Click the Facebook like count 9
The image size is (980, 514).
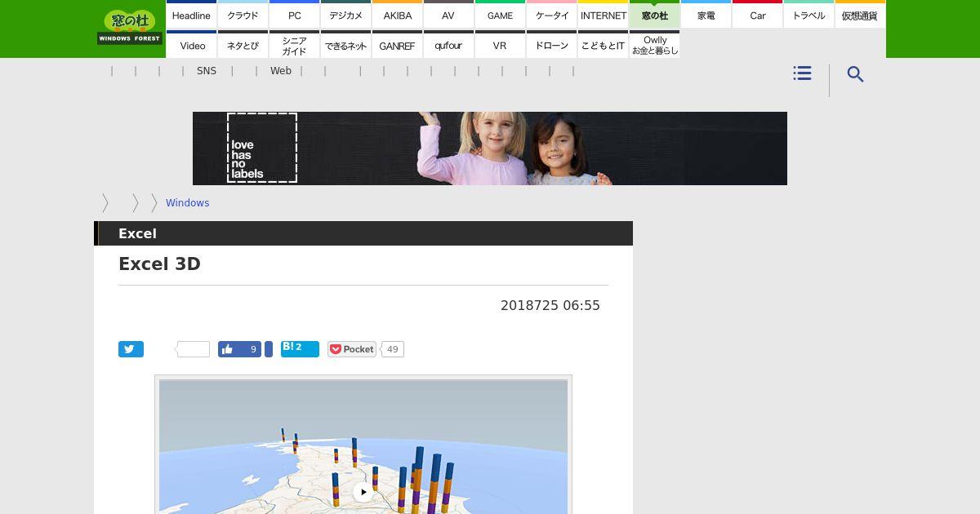click(253, 349)
